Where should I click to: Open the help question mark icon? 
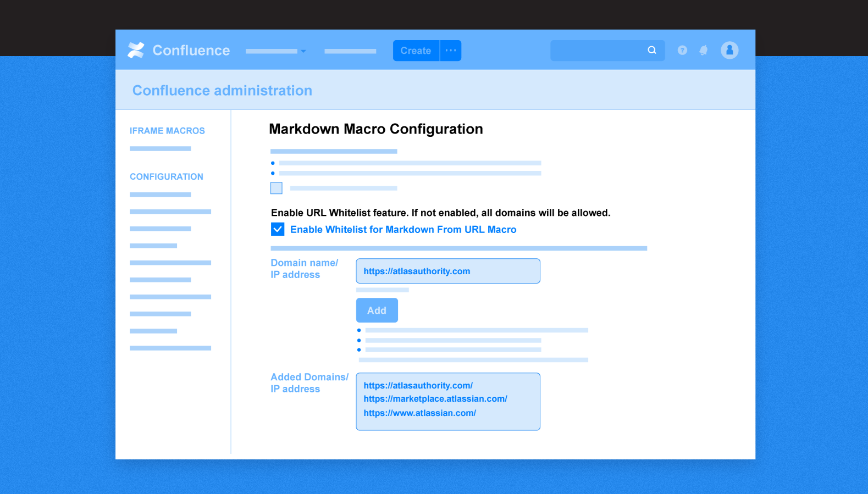click(x=682, y=50)
